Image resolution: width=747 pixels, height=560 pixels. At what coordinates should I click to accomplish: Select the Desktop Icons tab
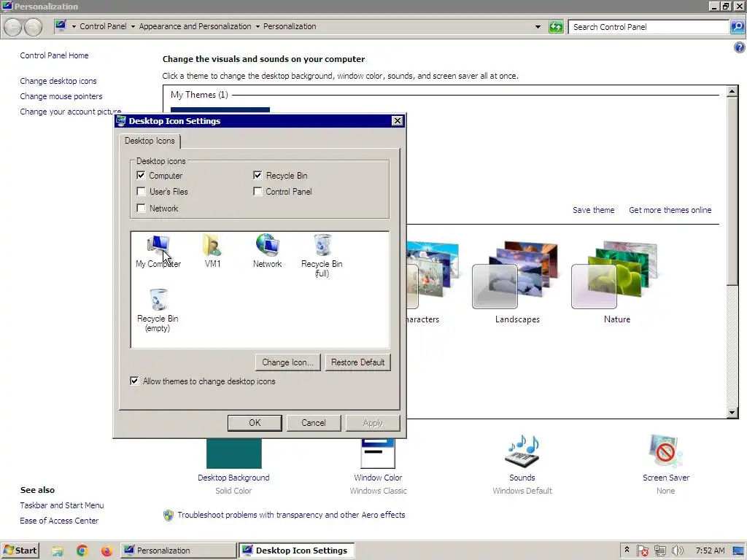pos(150,141)
